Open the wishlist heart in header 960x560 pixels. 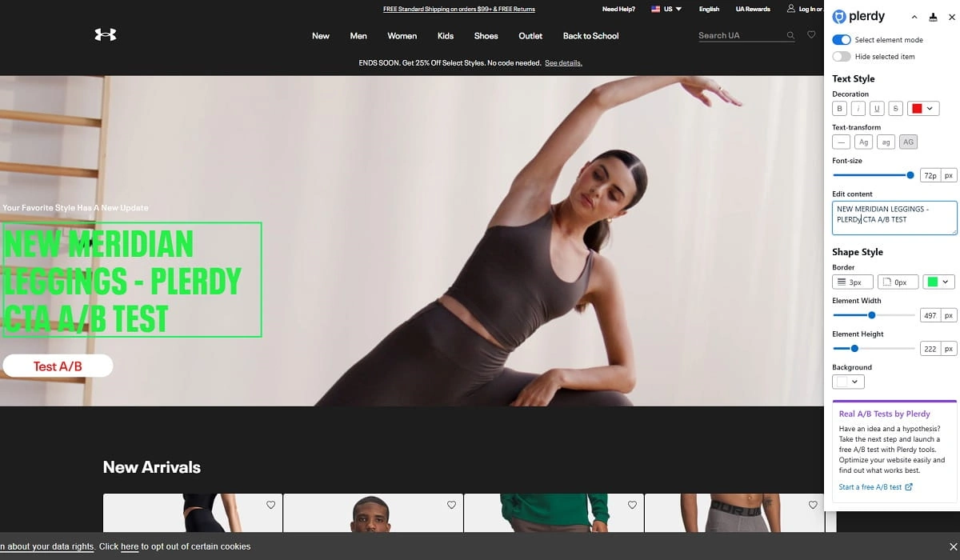[811, 35]
